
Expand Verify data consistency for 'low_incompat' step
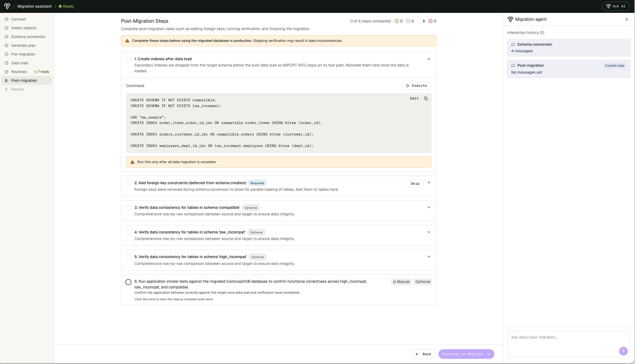point(429,232)
